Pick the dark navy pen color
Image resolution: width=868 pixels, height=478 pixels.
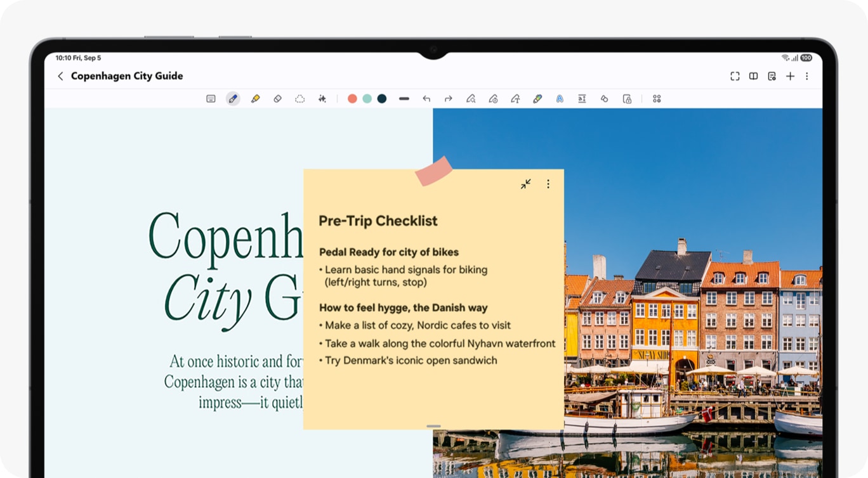pos(382,99)
